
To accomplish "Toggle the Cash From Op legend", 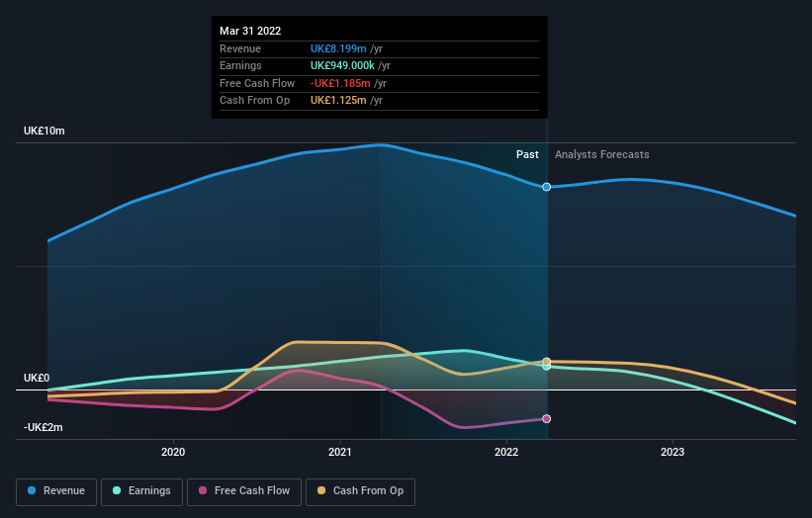I will coord(360,491).
